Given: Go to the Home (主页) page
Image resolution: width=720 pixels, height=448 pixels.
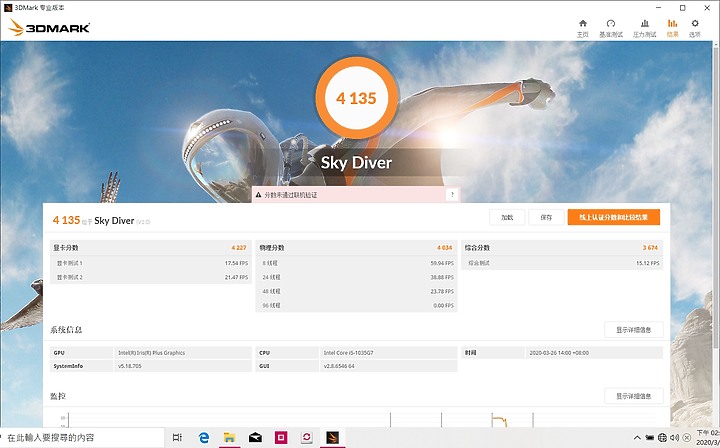Looking at the screenshot, I should 583,28.
